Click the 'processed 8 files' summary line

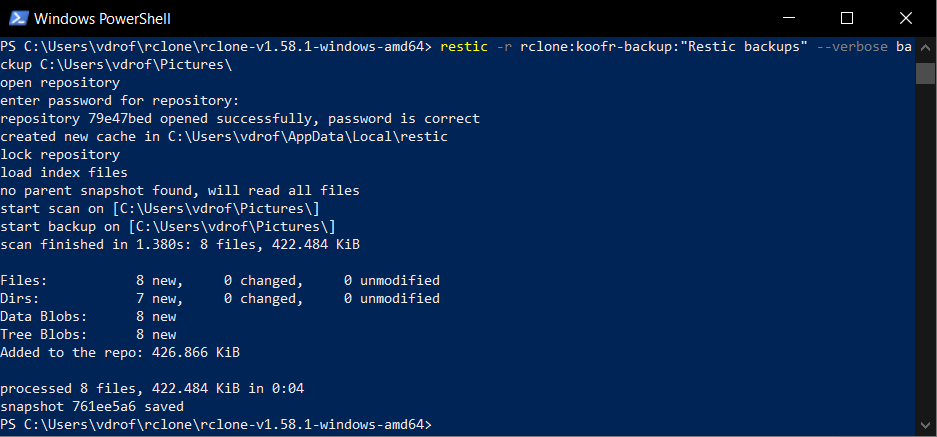(x=152, y=389)
